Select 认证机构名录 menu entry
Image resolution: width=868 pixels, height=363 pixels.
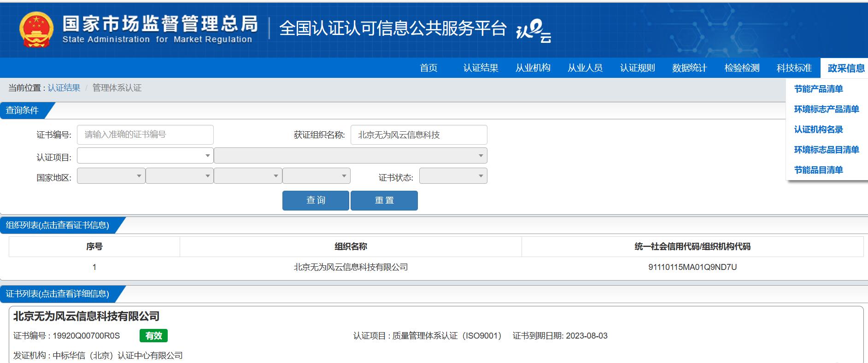(818, 129)
